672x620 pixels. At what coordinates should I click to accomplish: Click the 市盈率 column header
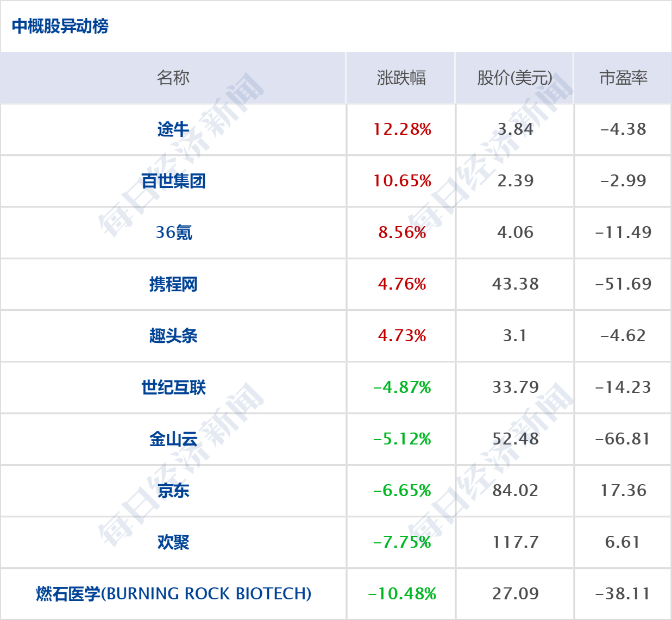tap(623, 78)
